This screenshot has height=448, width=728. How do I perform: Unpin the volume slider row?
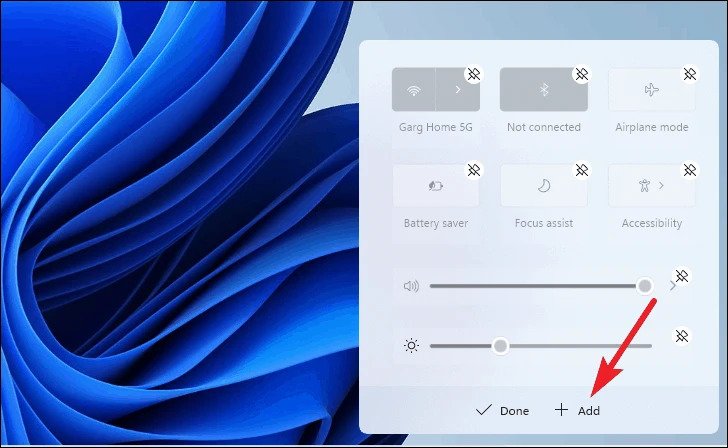pos(682,276)
